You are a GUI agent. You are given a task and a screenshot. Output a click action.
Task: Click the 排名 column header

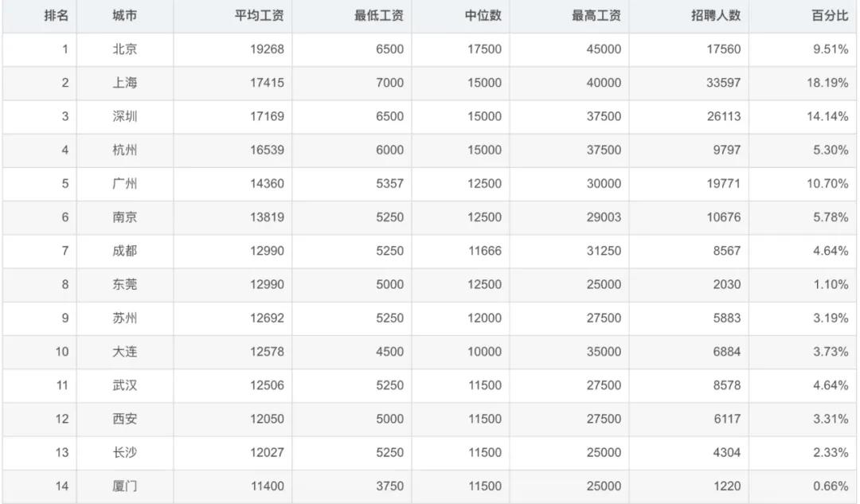(56, 16)
